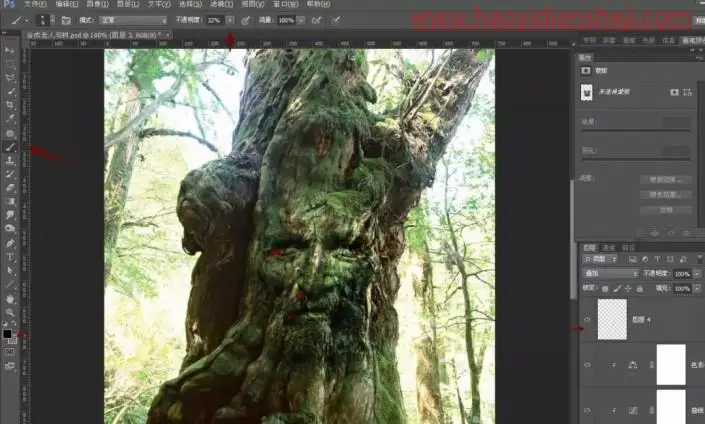This screenshot has width=705, height=424.
Task: Click the Density slider in Properties
Action: [x=636, y=130]
